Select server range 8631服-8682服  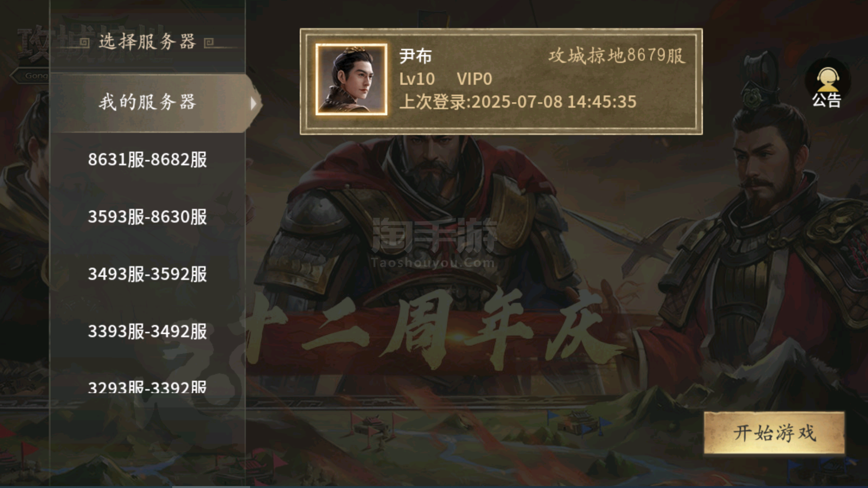pyautogui.click(x=147, y=159)
